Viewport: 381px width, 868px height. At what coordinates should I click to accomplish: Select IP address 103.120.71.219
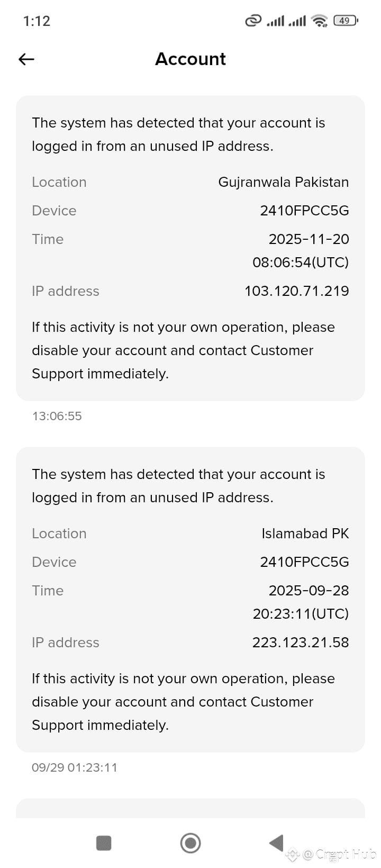296,291
